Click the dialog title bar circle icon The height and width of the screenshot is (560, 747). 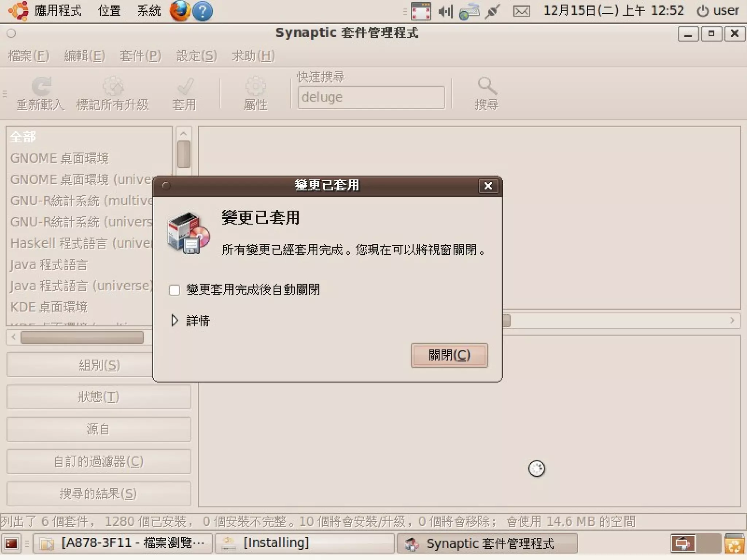click(166, 186)
